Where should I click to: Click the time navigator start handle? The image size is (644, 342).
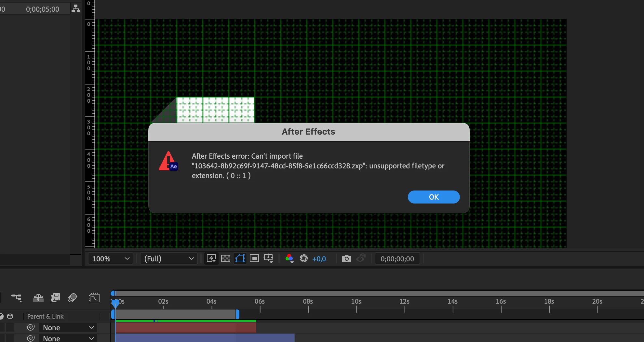coord(113,293)
